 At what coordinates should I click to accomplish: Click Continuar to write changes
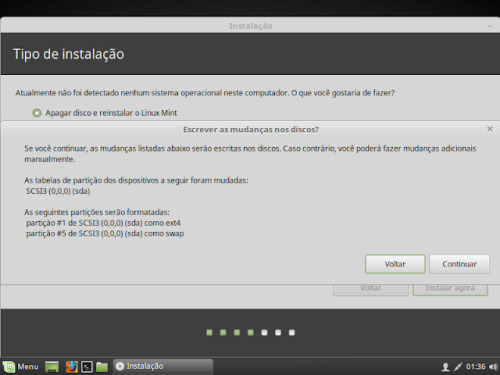tap(459, 264)
